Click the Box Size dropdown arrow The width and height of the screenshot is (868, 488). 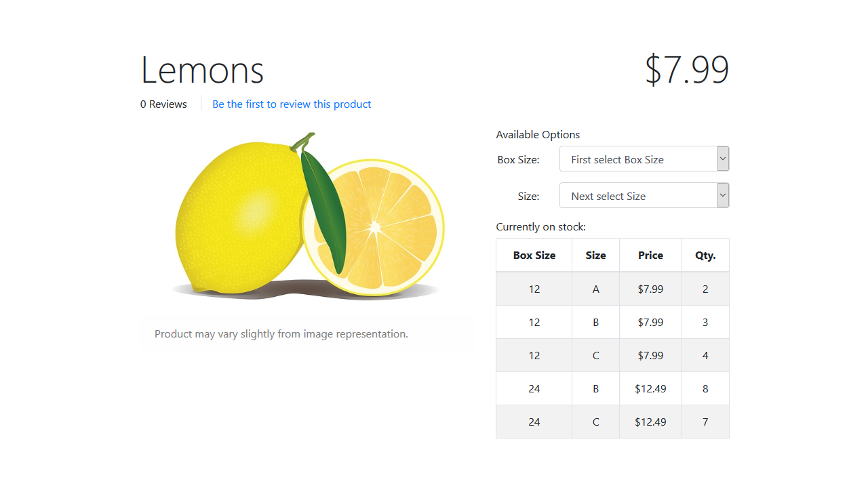click(x=723, y=159)
